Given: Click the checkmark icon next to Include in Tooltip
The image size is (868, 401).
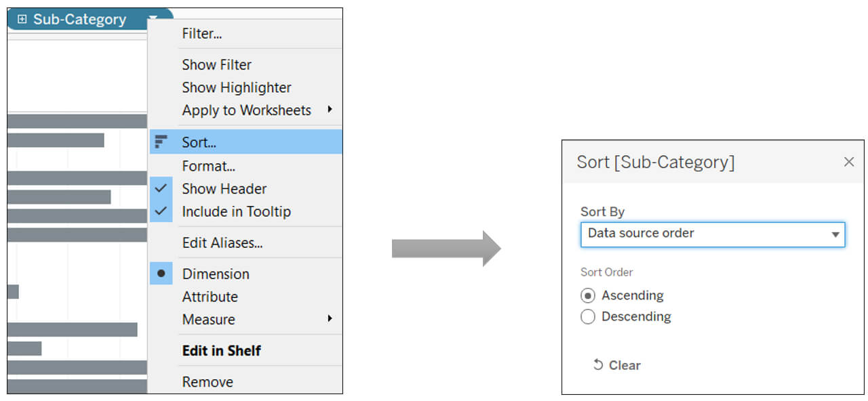Looking at the screenshot, I should (x=161, y=211).
